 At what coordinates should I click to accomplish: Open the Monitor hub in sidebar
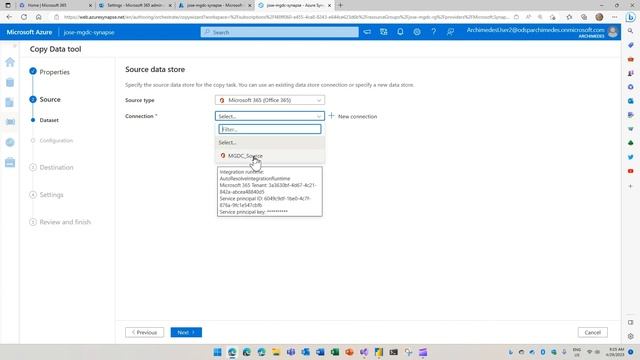[x=10, y=142]
